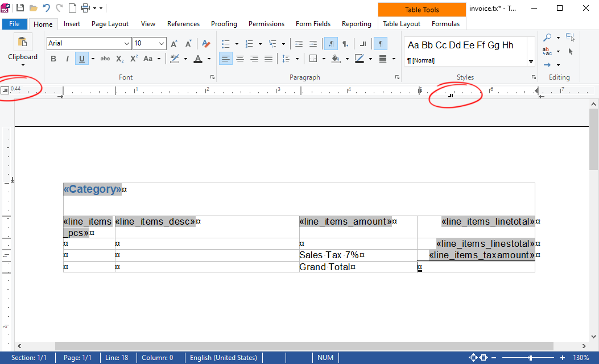Toggle right-to-left text direction
This screenshot has width=599, height=364.
(345, 44)
